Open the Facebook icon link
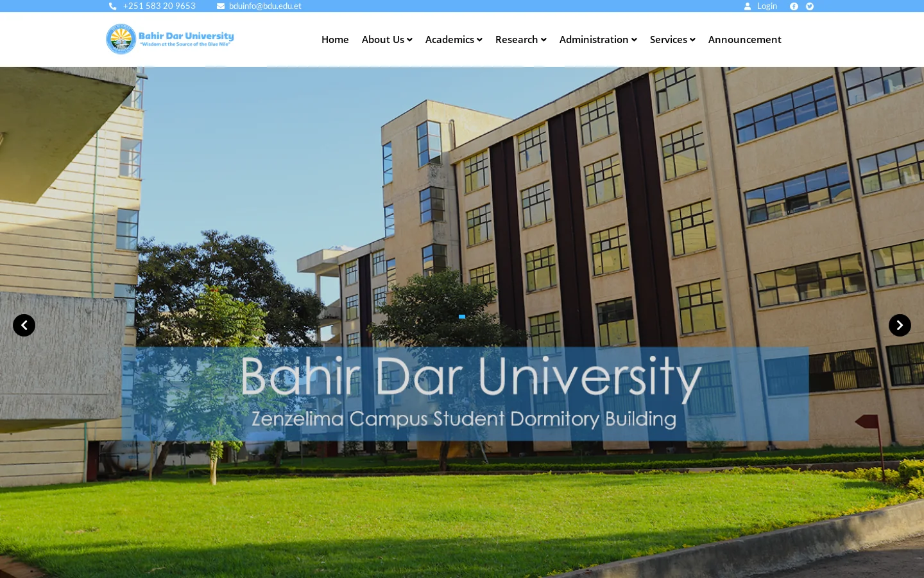924x578 pixels. 794,6
